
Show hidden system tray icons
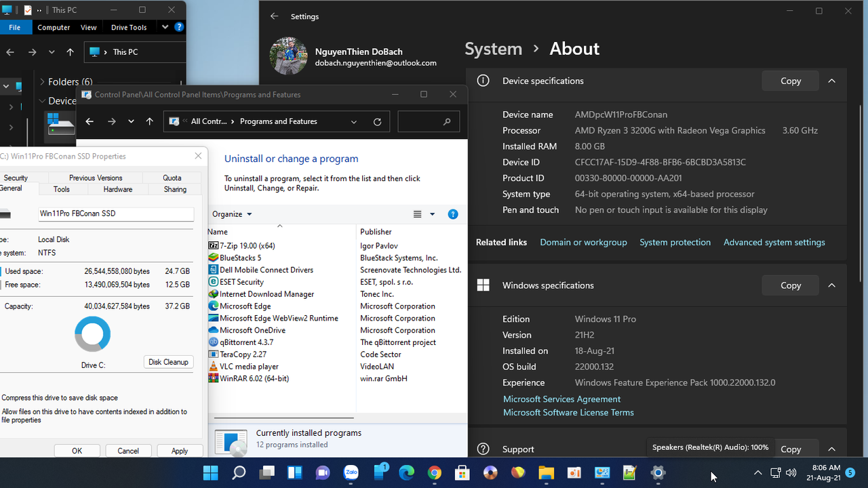758,472
